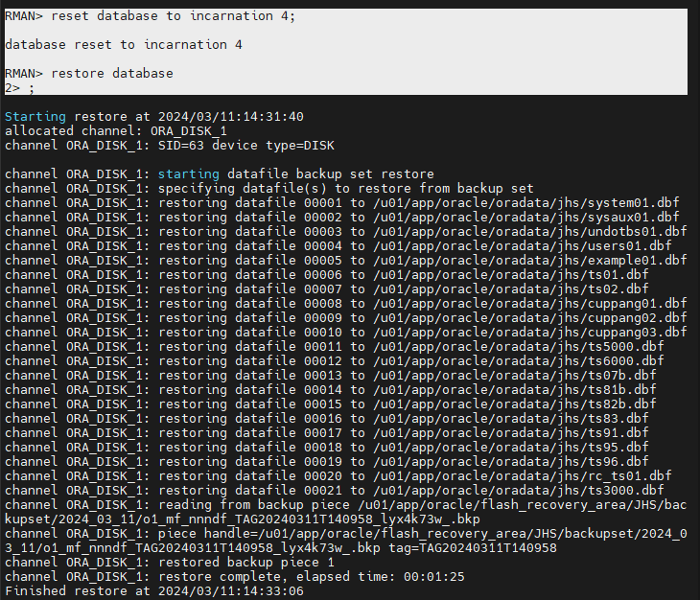This screenshot has width=700, height=600.
Task: Click the rc_ts01.dbf datafile 00020 line
Action: 338,475
